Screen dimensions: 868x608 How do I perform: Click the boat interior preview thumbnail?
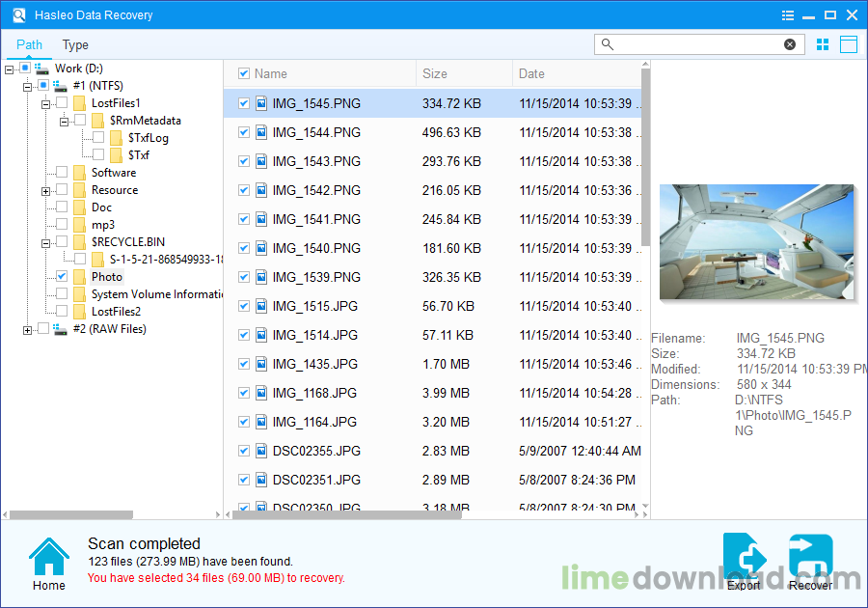tap(757, 240)
